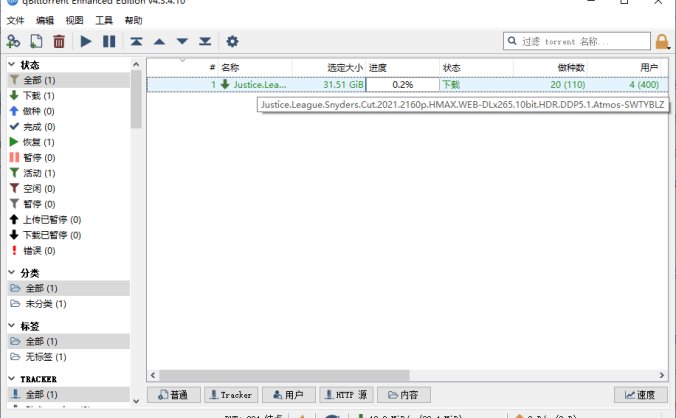The height and width of the screenshot is (418, 676).
Task: Click sidebar scroll down arrow
Action: [x=136, y=401]
